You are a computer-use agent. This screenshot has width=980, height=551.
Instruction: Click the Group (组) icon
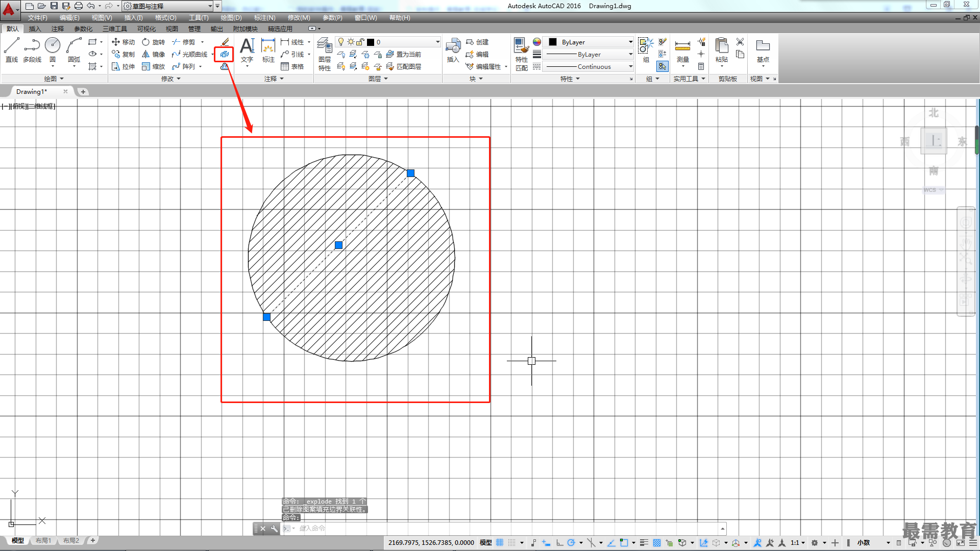pyautogui.click(x=646, y=50)
